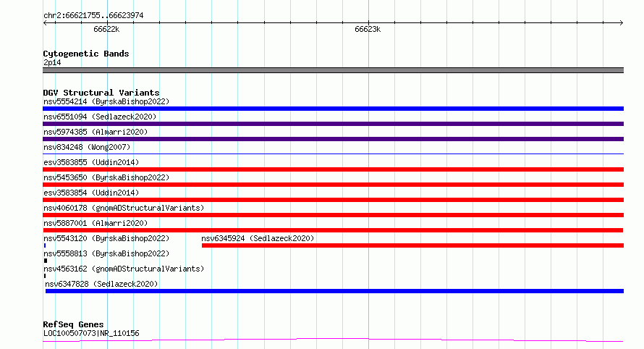Select the nsv5453650 (ByrskaBishop2022) label
The width and height of the screenshot is (644, 349).
pyautogui.click(x=106, y=177)
